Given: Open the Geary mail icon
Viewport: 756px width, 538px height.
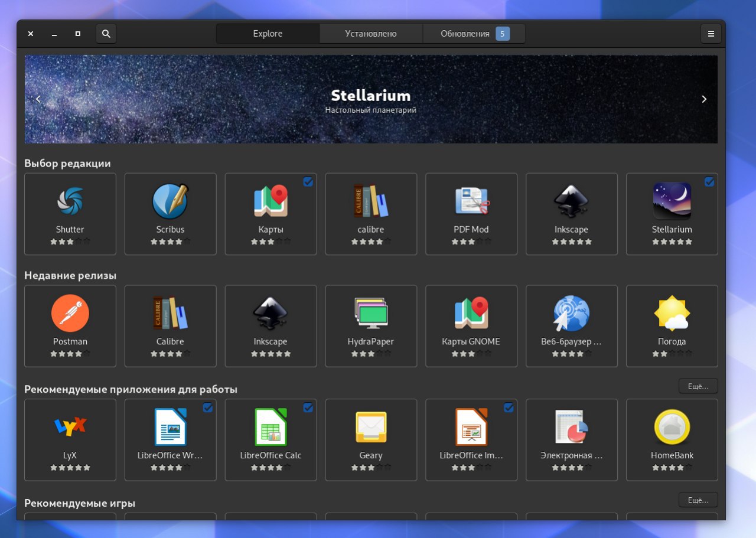Looking at the screenshot, I should point(371,426).
